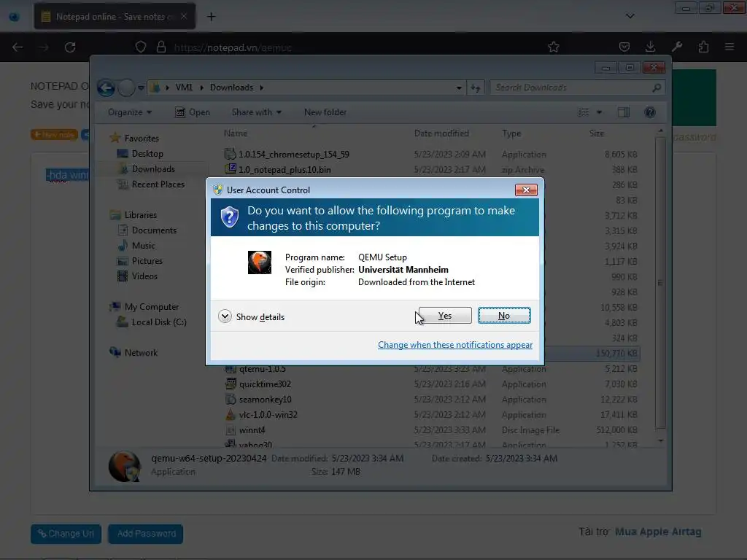Click the New note button

[54, 135]
